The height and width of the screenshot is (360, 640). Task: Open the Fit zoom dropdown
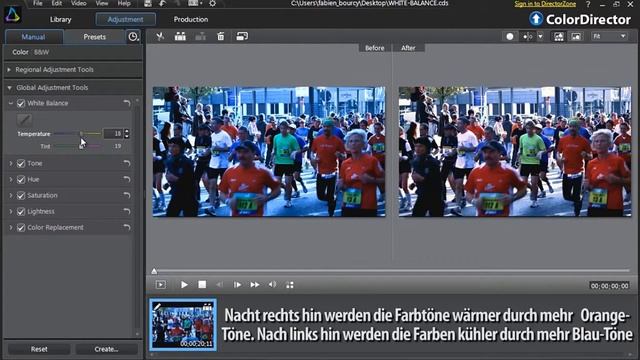click(x=610, y=36)
